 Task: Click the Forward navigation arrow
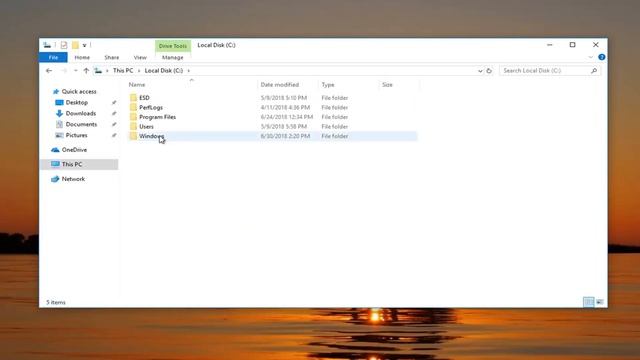point(64,71)
